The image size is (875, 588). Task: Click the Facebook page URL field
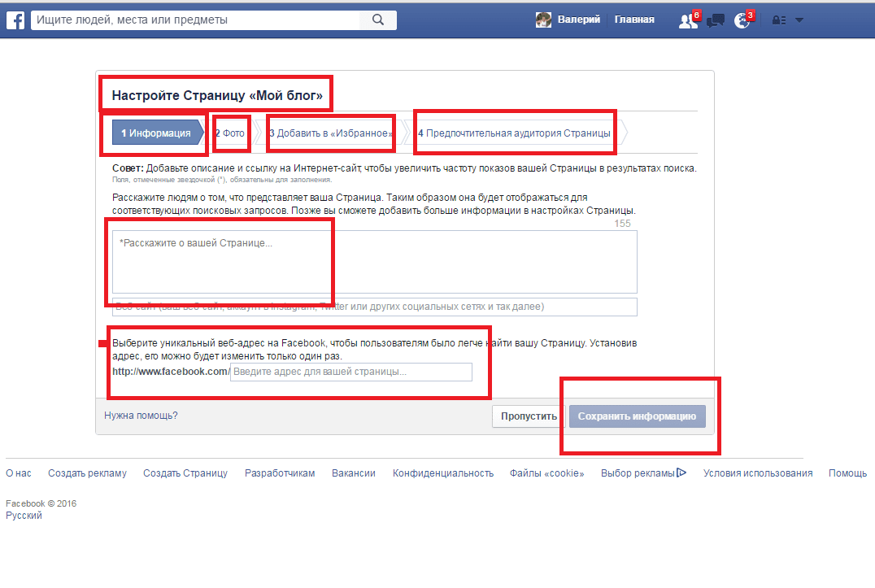point(351,372)
